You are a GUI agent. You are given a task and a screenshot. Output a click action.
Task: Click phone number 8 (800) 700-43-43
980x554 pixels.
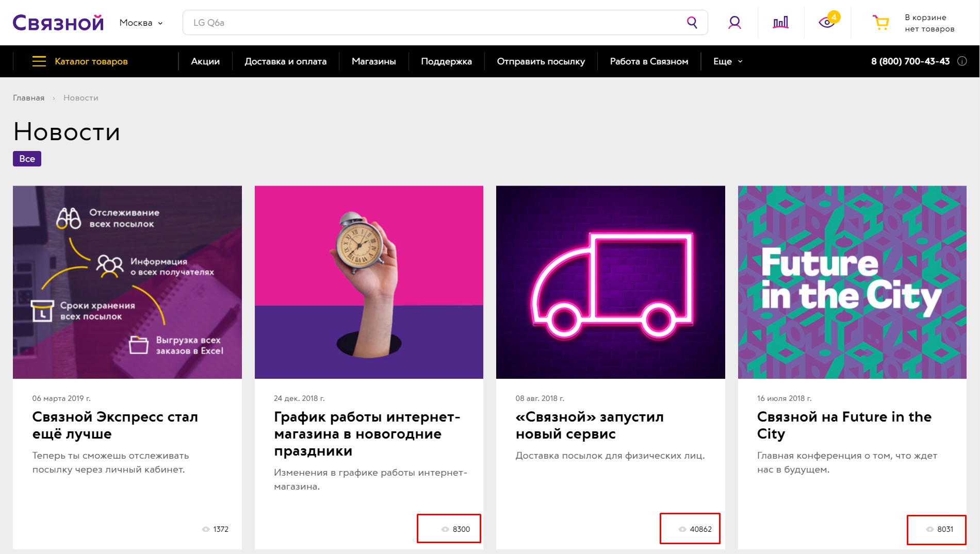tap(910, 61)
